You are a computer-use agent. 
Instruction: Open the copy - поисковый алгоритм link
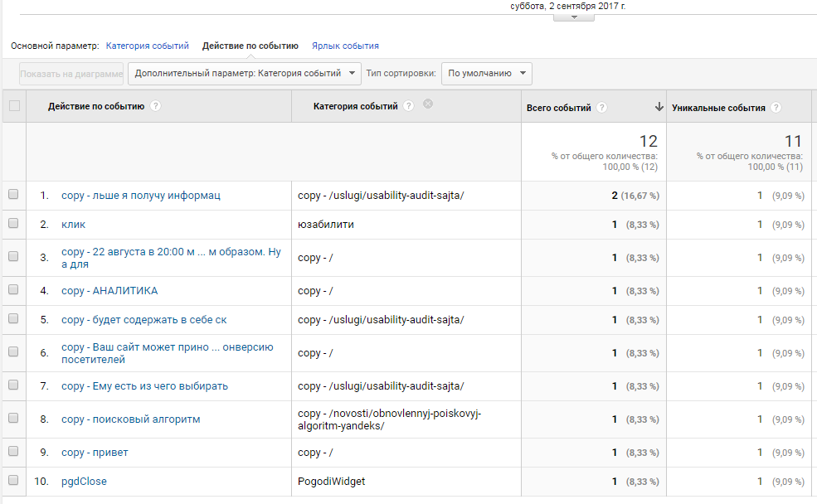point(131,419)
